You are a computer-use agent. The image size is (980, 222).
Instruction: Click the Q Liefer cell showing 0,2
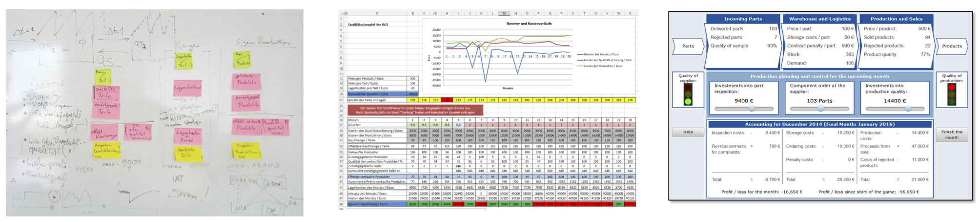click(458, 125)
